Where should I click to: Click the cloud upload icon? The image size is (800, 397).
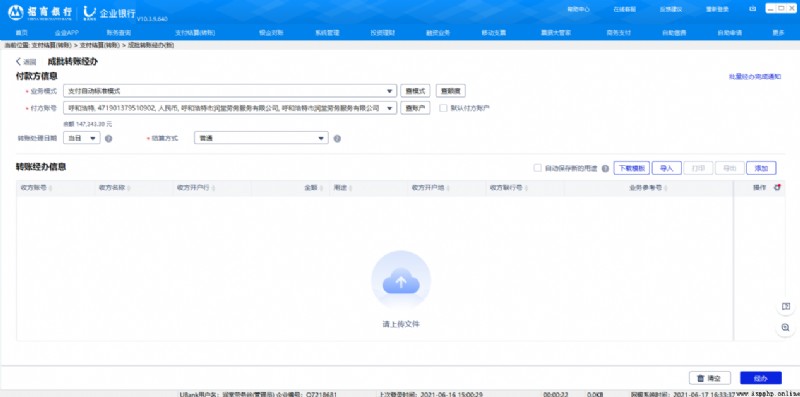click(401, 281)
